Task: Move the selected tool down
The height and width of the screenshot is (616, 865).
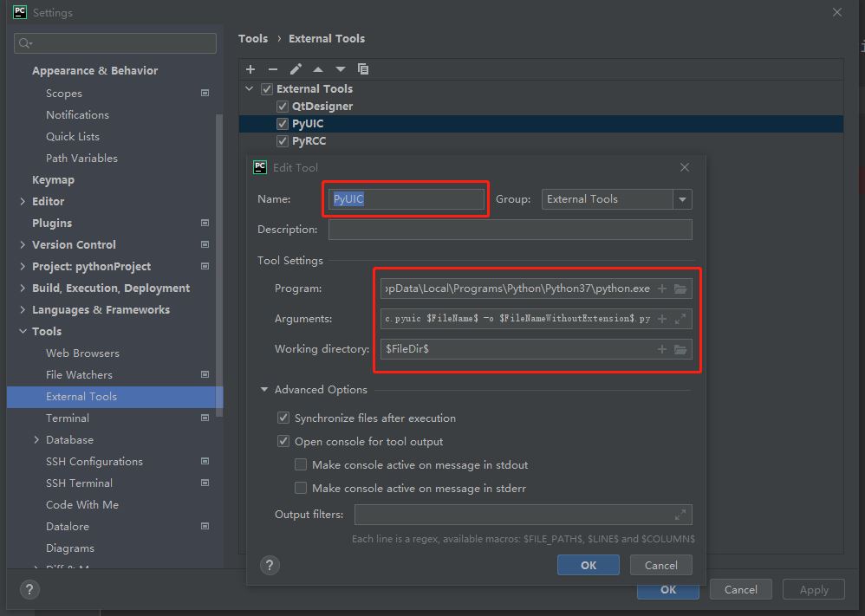Action: pyautogui.click(x=341, y=69)
